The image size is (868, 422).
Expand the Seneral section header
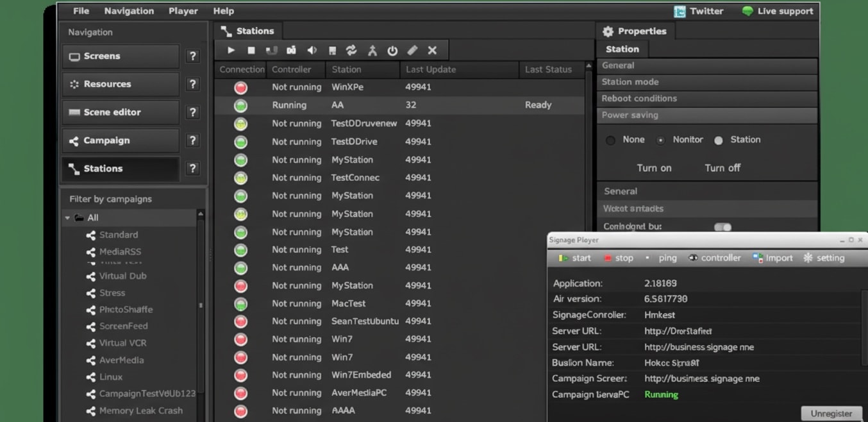tap(707, 191)
